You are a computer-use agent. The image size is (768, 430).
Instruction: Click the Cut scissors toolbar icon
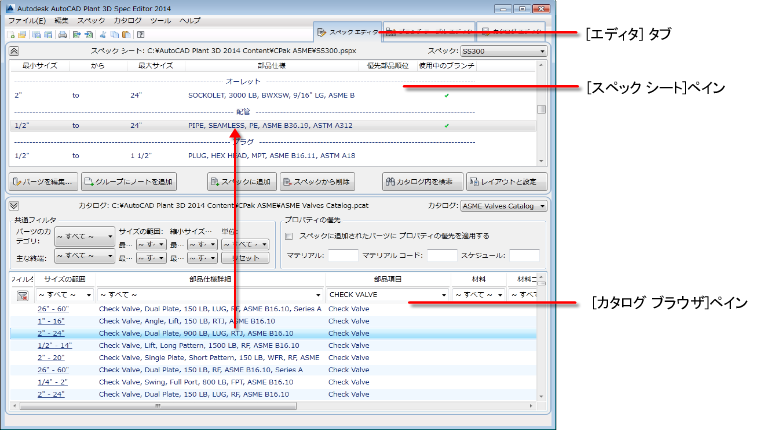point(103,35)
